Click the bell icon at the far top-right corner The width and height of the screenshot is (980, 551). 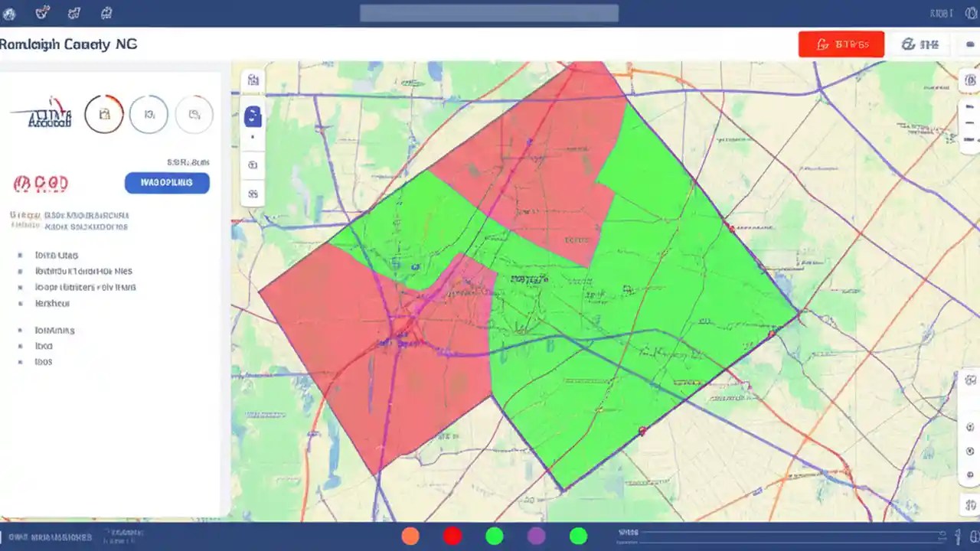971,13
